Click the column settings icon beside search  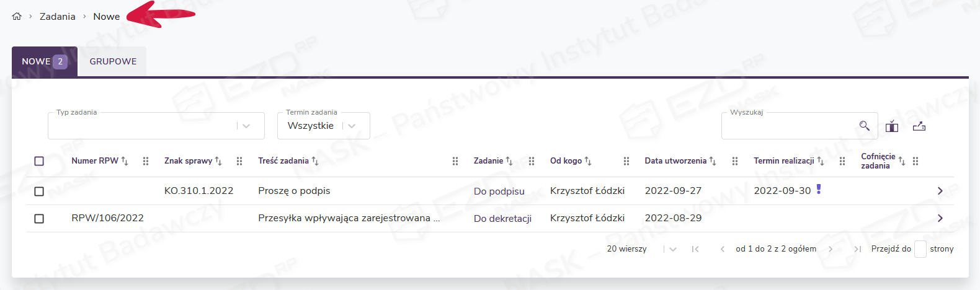coord(892,126)
